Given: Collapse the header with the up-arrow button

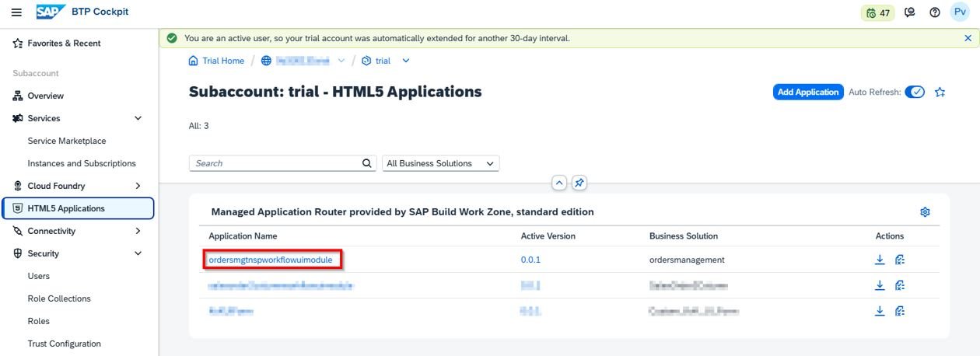Looking at the screenshot, I should [558, 183].
